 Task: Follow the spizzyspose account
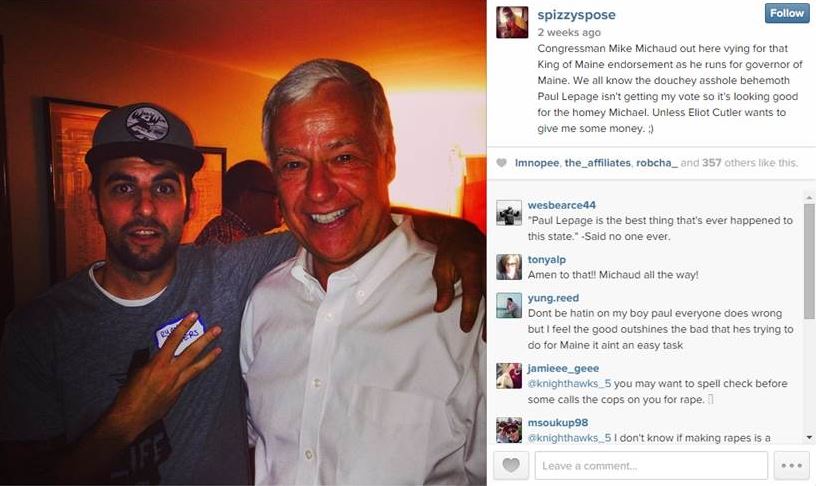coord(787,13)
